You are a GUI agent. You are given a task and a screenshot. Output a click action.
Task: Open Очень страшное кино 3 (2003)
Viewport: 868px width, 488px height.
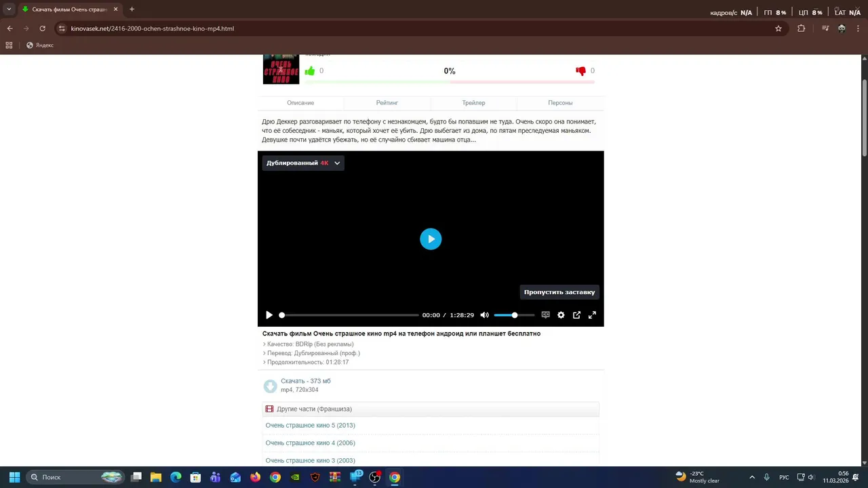(x=311, y=461)
